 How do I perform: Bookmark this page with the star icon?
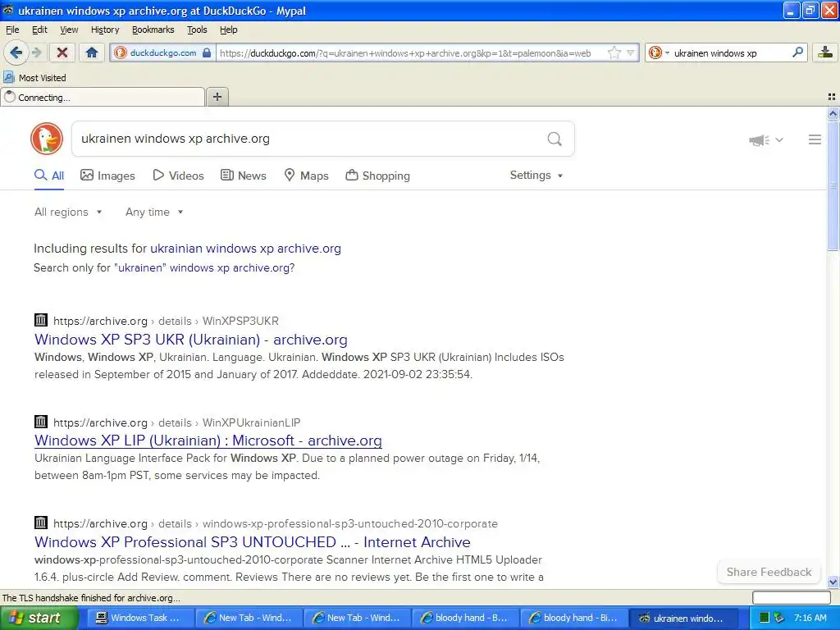coord(614,52)
